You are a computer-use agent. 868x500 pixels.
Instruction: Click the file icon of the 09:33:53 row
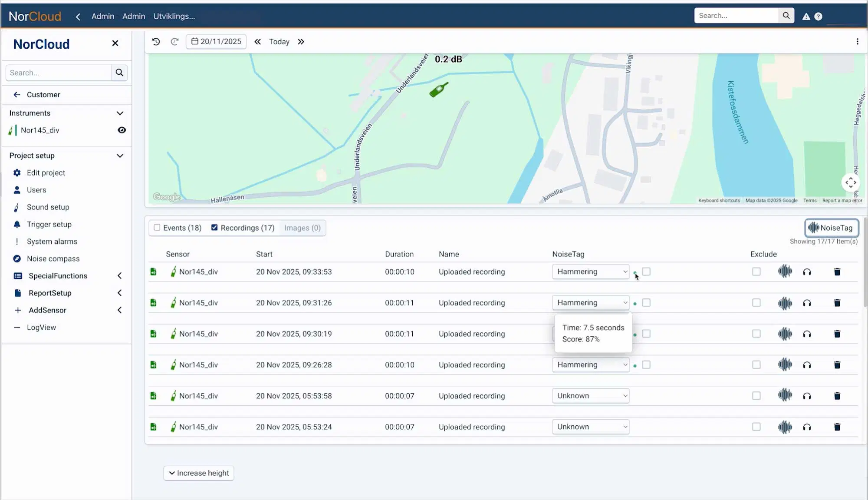153,272
